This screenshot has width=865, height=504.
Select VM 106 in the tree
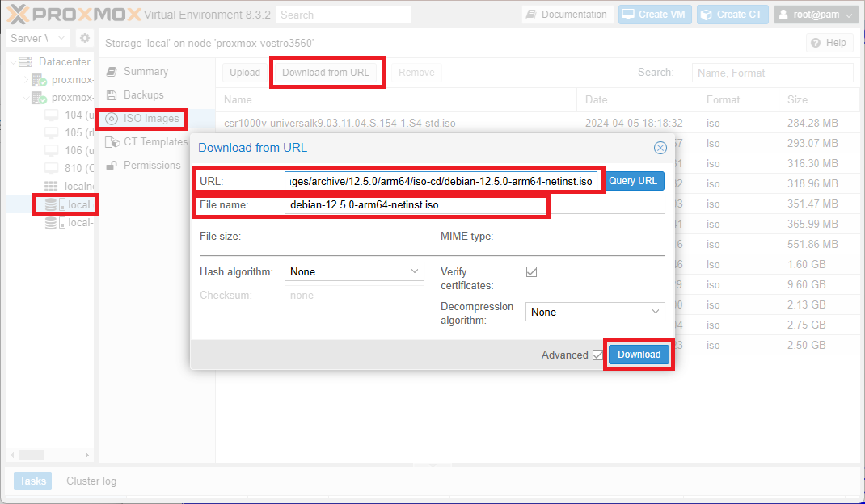click(x=69, y=150)
